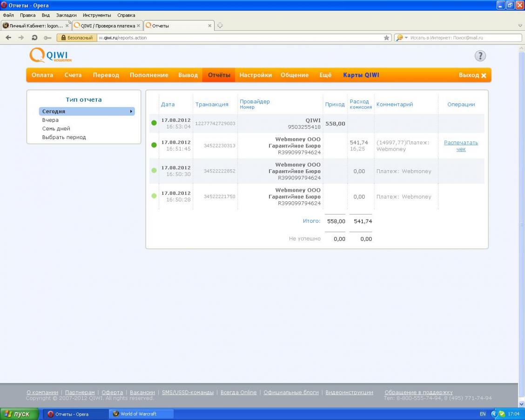
Task: Open help via the question mark icon
Action: (x=480, y=56)
